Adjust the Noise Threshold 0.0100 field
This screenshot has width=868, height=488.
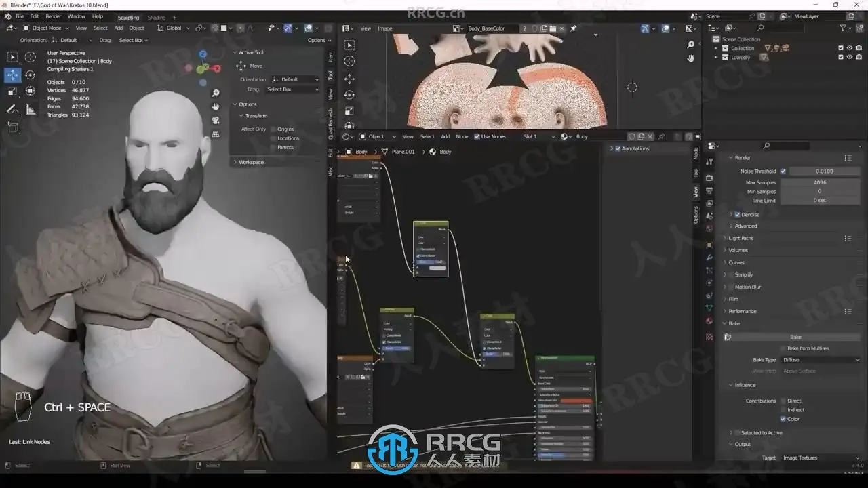825,171
